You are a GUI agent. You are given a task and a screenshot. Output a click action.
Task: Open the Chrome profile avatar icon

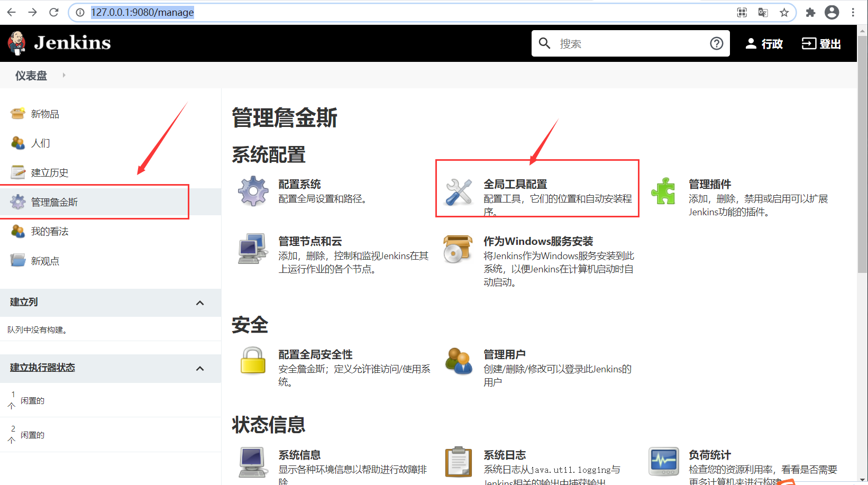(x=832, y=12)
